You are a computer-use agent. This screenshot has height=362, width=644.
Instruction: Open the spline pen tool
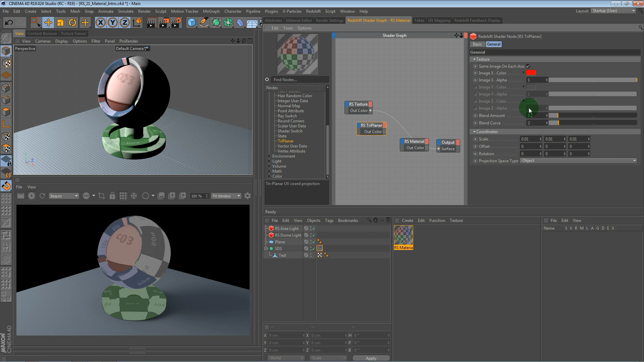204,23
